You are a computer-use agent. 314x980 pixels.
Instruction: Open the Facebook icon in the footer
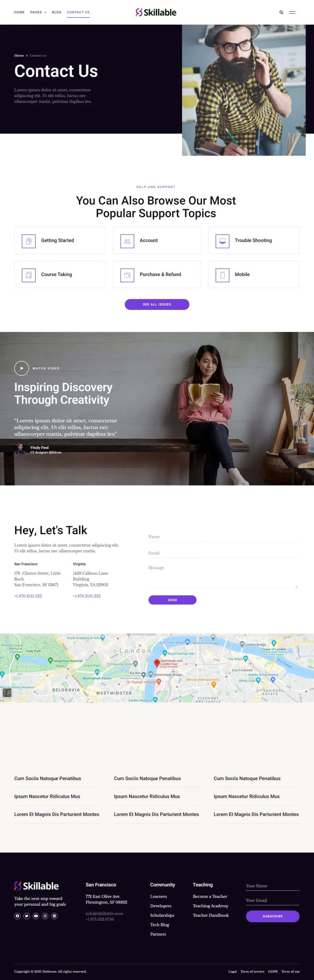[17, 916]
